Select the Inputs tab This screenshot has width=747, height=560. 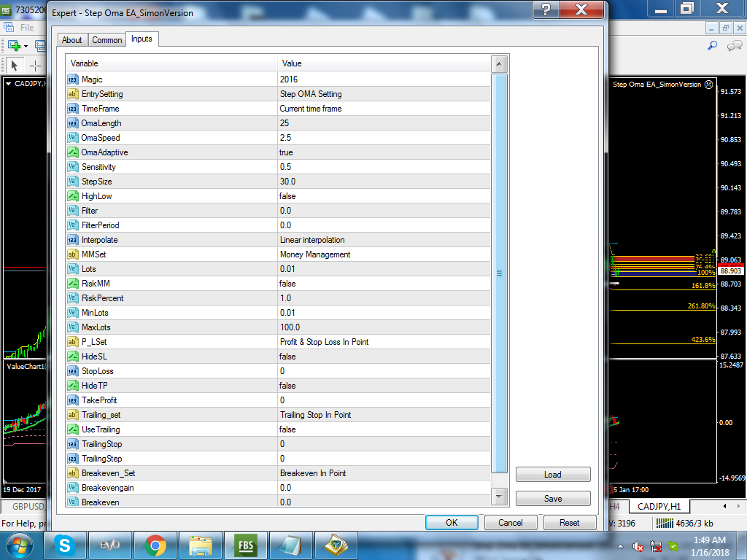tap(142, 39)
